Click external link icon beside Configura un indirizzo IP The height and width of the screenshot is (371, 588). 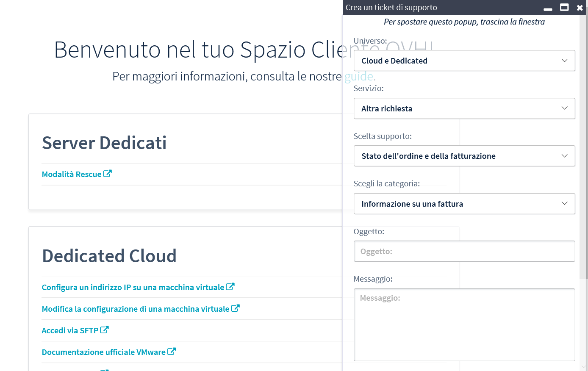[230, 286]
